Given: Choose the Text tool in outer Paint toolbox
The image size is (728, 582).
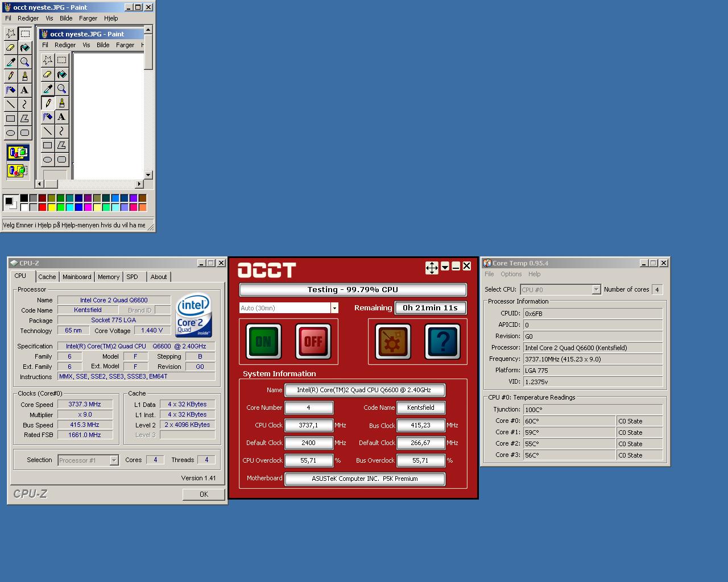Looking at the screenshot, I should tap(24, 90).
